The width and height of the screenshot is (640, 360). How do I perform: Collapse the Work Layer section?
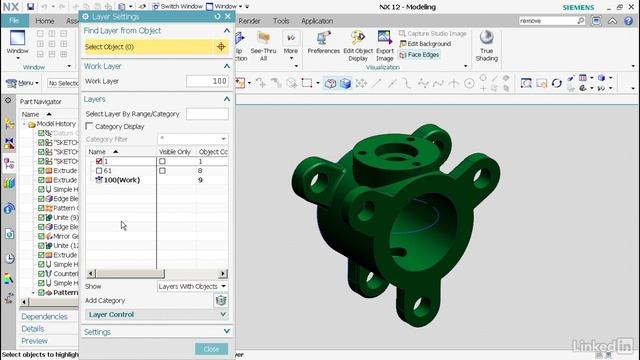tap(227, 66)
